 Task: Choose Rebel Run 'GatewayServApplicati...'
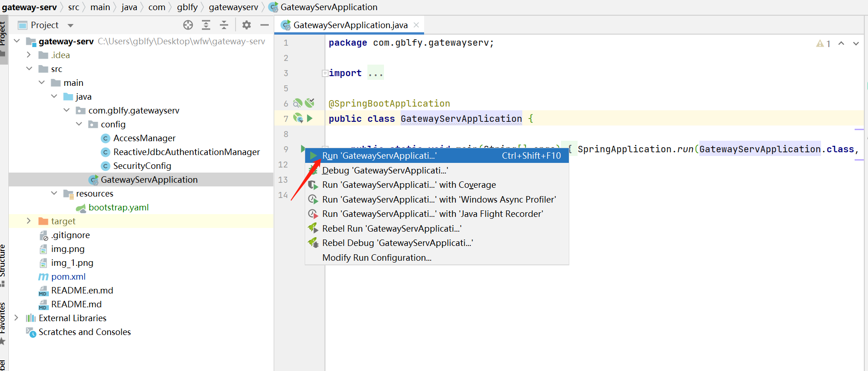click(x=437, y=228)
